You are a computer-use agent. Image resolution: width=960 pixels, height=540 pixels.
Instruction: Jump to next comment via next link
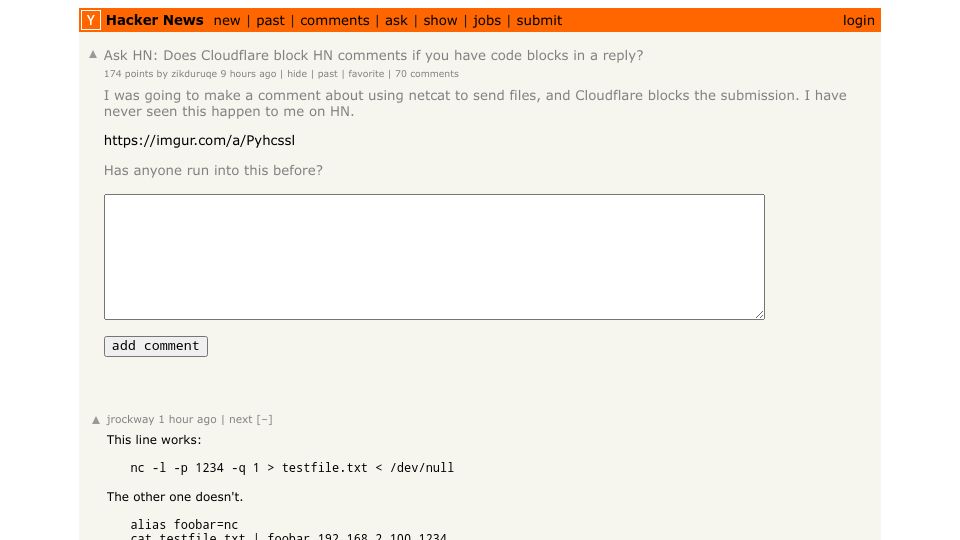[x=241, y=419]
